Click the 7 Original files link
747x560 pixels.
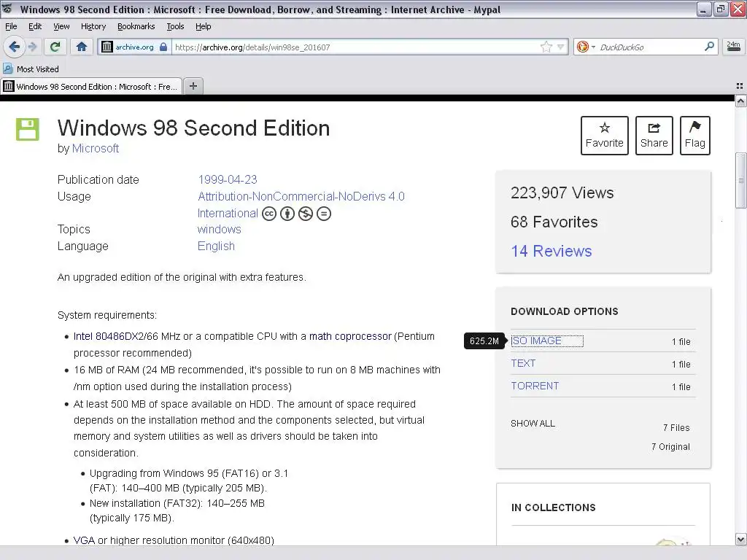point(670,447)
